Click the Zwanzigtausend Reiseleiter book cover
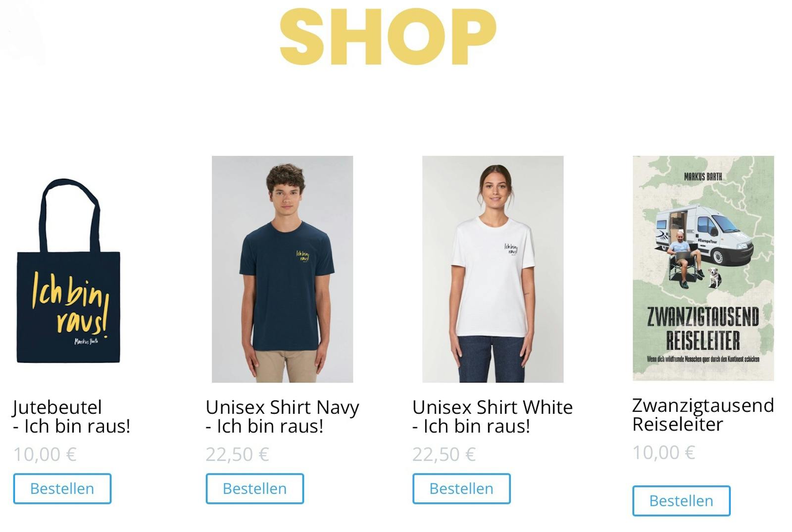This screenshot has width=792, height=532. click(703, 268)
